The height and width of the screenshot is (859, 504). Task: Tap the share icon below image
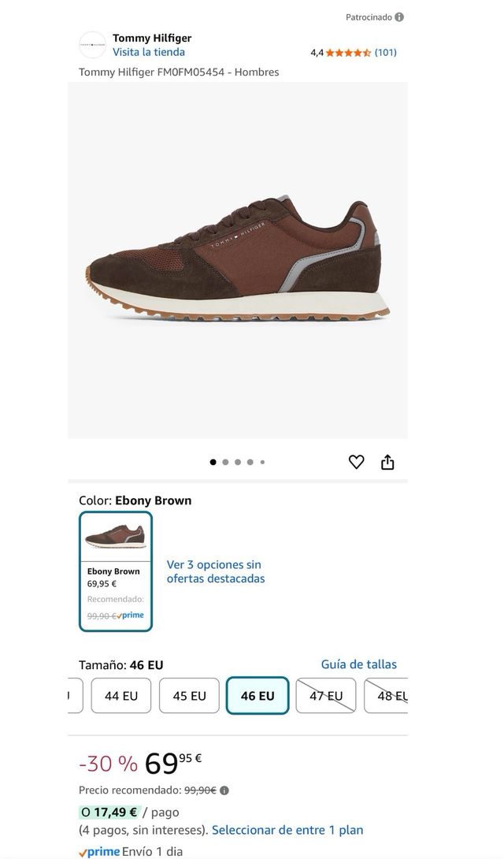(387, 462)
